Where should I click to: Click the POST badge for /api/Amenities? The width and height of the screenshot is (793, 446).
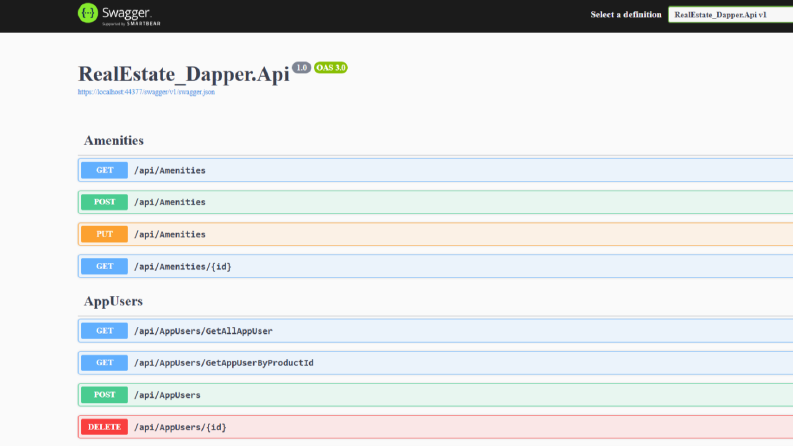[x=104, y=202]
